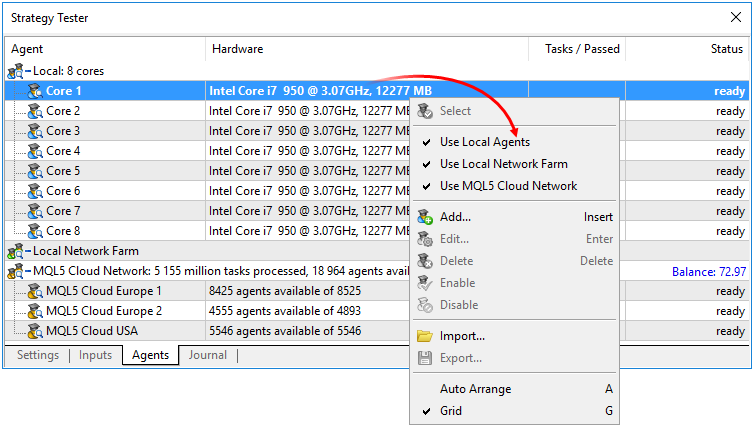Collapse the Local Network Farm group
The image size is (753, 426).
[28, 251]
